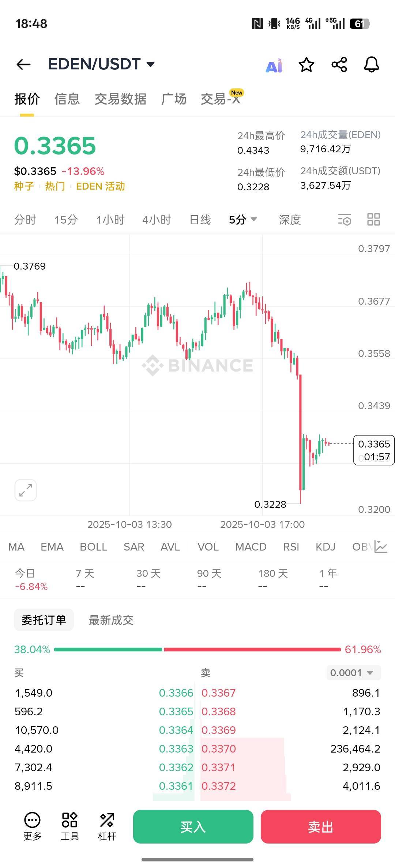Open the grid layout icon
395x868 pixels.
(x=373, y=220)
